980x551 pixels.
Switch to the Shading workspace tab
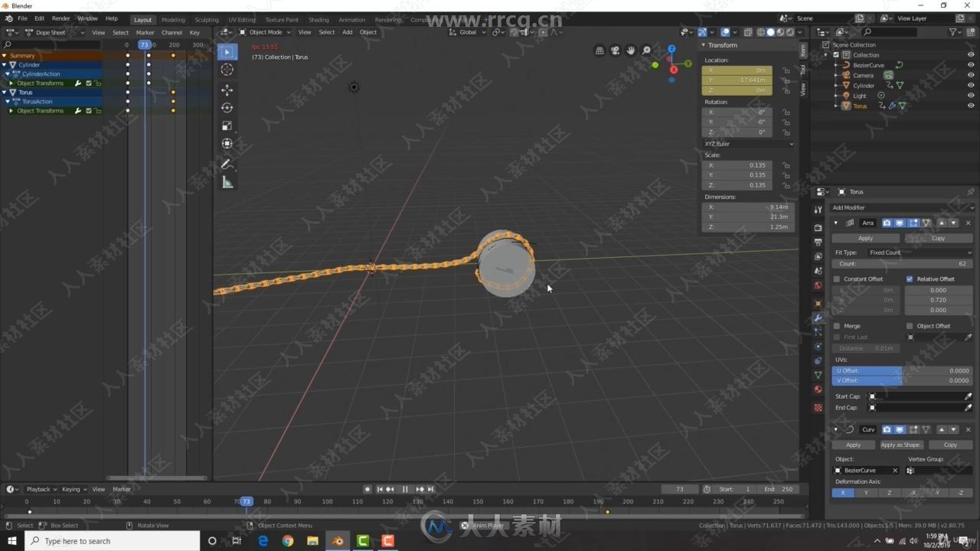(318, 20)
